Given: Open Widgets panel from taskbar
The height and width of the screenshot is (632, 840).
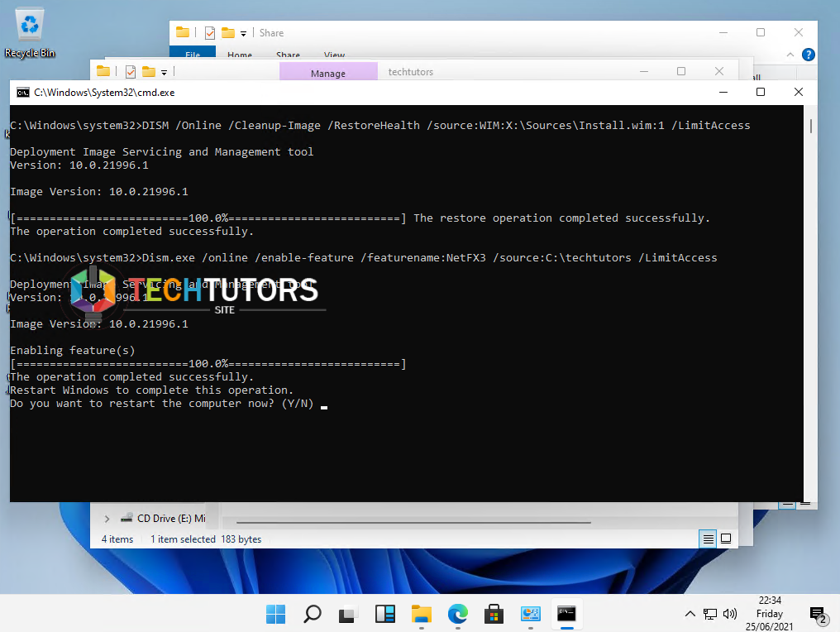Looking at the screenshot, I should [384, 614].
